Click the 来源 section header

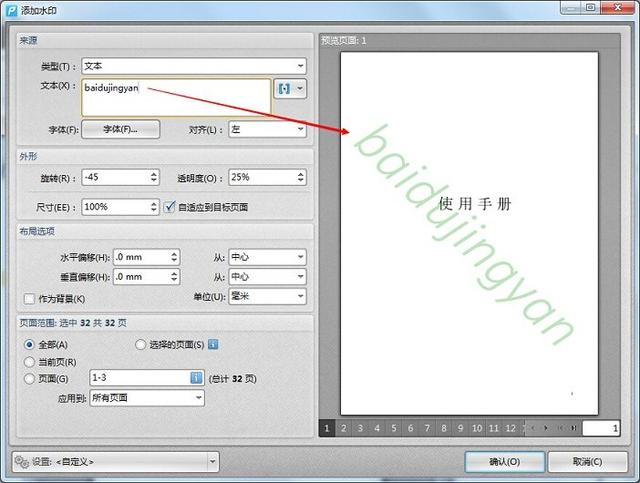coord(29,40)
